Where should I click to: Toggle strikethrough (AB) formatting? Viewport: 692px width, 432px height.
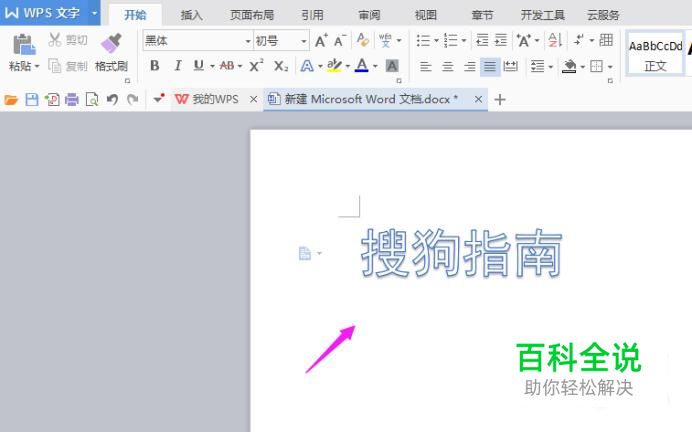(x=227, y=66)
